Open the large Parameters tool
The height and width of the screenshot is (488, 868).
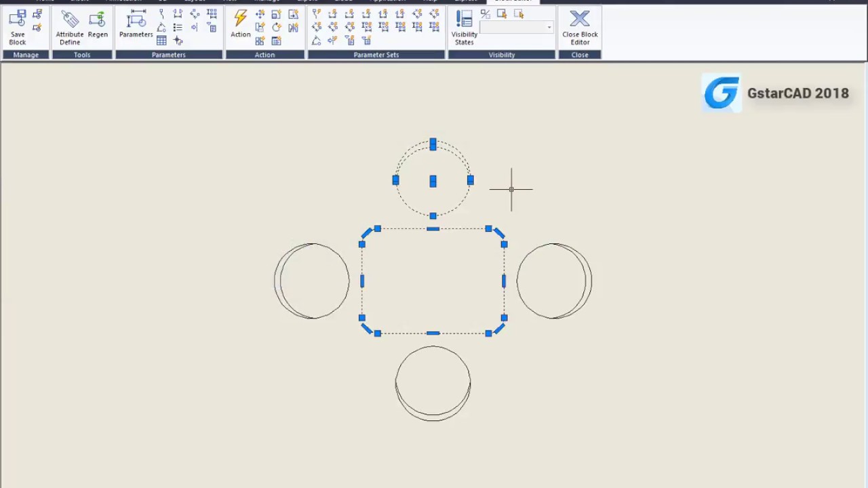coord(136,24)
